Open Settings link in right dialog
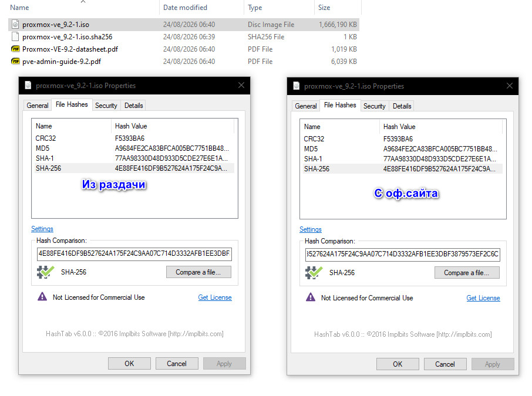This screenshot has width=532, height=396. click(x=311, y=229)
